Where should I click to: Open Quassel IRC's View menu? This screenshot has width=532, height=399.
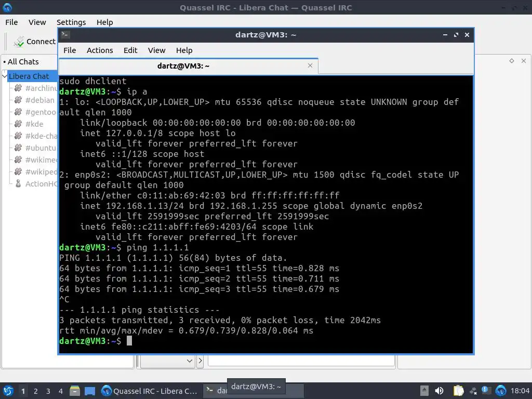point(37,22)
